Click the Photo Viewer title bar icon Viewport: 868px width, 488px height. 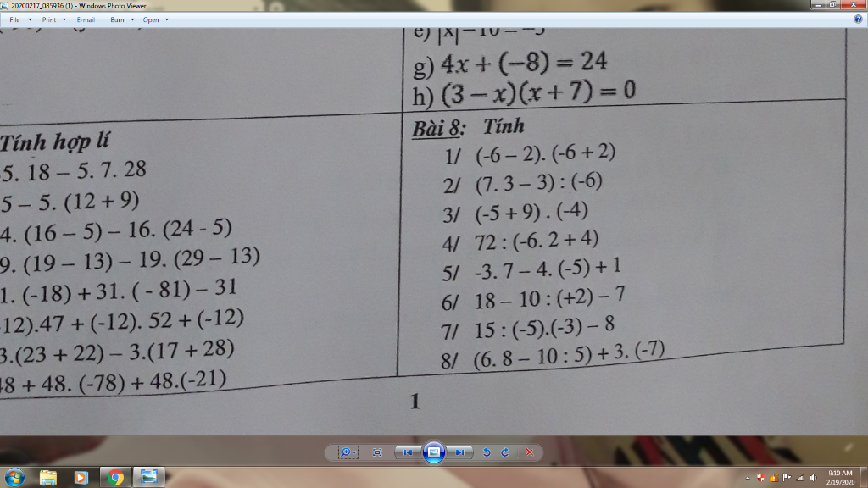pos(4,6)
